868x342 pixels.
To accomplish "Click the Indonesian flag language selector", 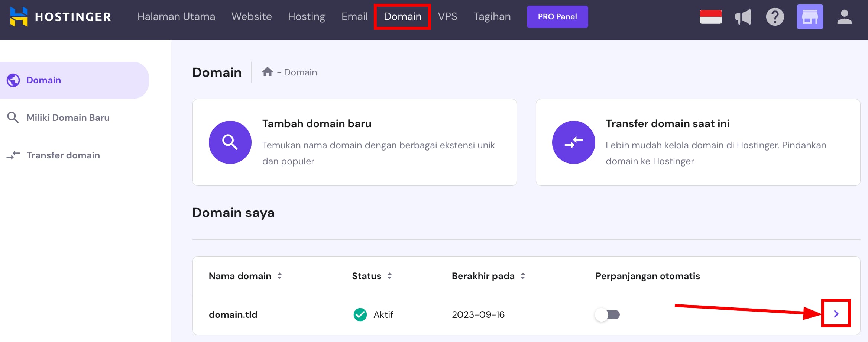I will (x=710, y=16).
